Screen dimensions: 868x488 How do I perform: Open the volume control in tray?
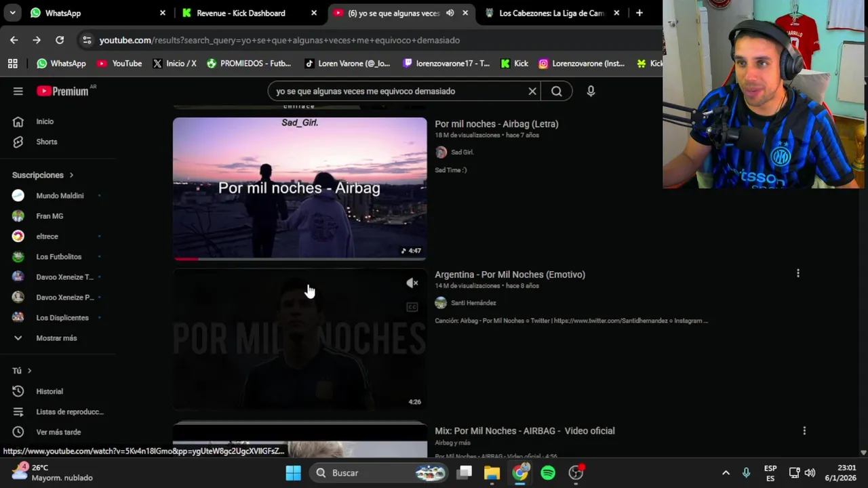point(810,472)
